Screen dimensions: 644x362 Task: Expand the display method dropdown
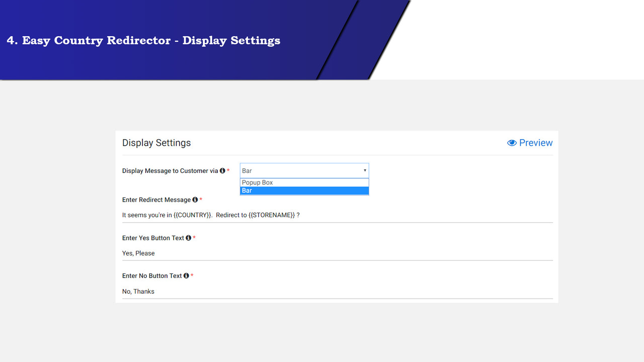[304, 170]
